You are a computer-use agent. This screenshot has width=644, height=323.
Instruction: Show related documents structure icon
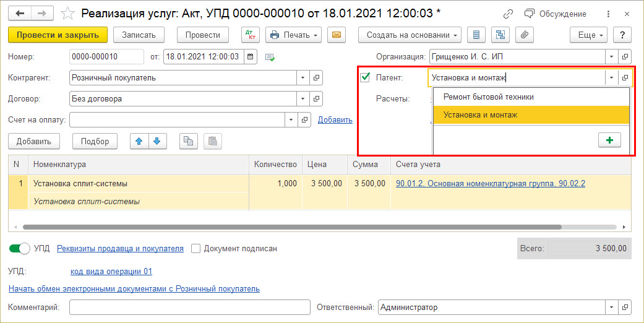click(x=500, y=35)
